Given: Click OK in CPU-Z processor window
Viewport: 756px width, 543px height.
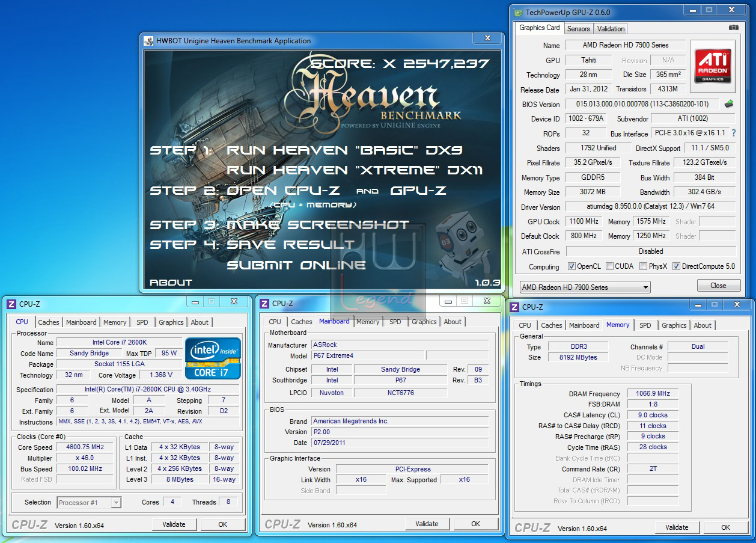Looking at the screenshot, I should click(222, 524).
